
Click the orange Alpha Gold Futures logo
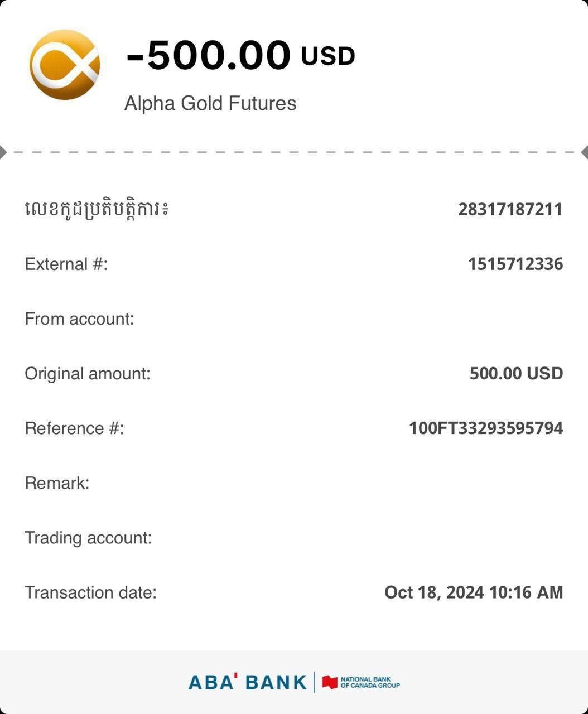click(x=65, y=65)
